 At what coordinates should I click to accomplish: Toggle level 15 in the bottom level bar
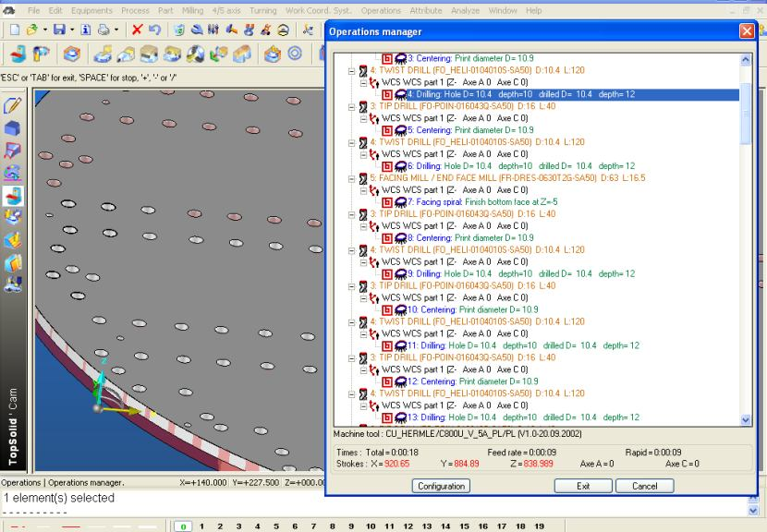[464, 526]
